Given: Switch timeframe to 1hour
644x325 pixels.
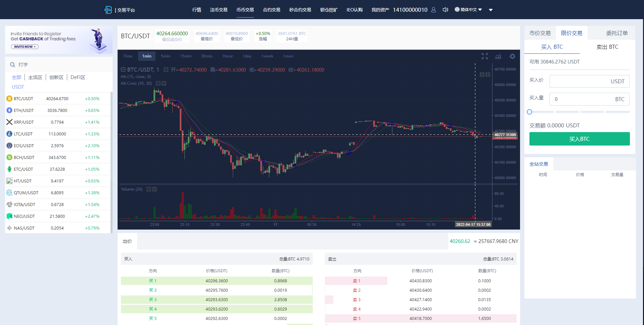Looking at the screenshot, I should pyautogui.click(x=227, y=56).
